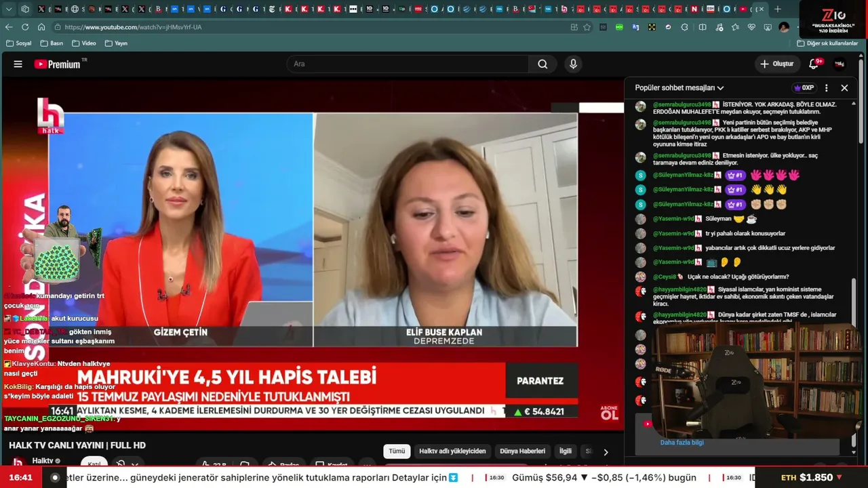Viewport: 868px width, 488px height.
Task: Open the Yayın bookmarks folder
Action: coord(117,43)
